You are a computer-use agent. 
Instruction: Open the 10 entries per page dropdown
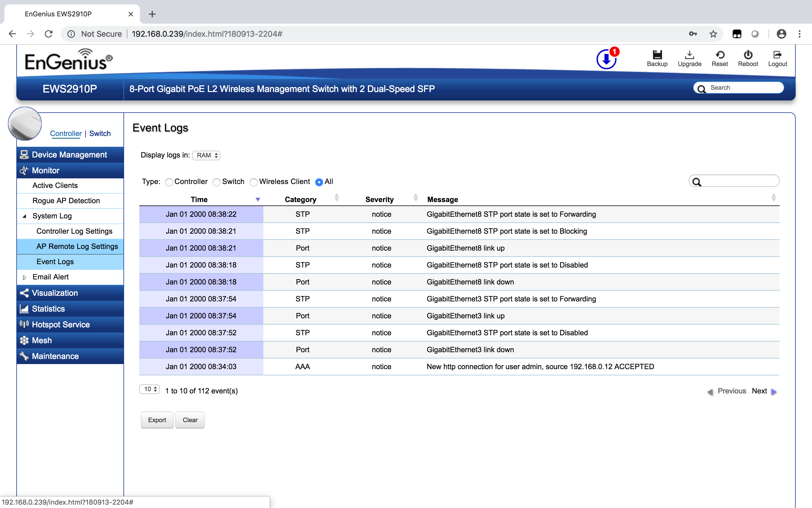149,389
